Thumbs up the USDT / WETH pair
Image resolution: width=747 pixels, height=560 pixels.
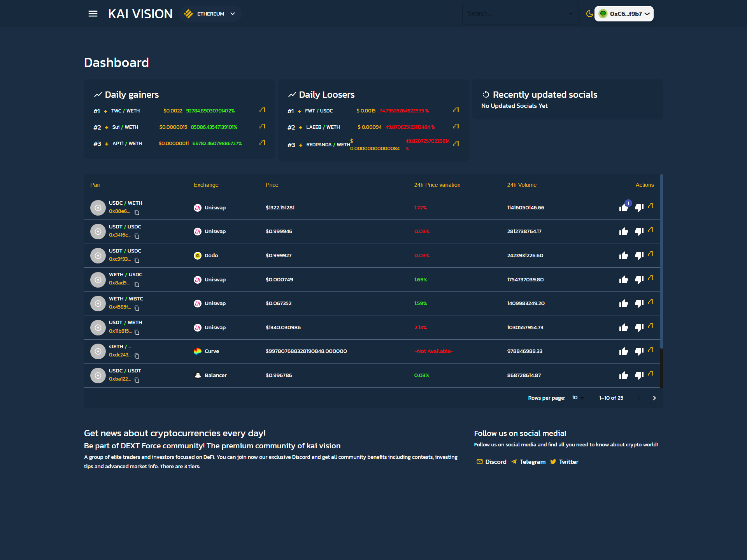623,328
